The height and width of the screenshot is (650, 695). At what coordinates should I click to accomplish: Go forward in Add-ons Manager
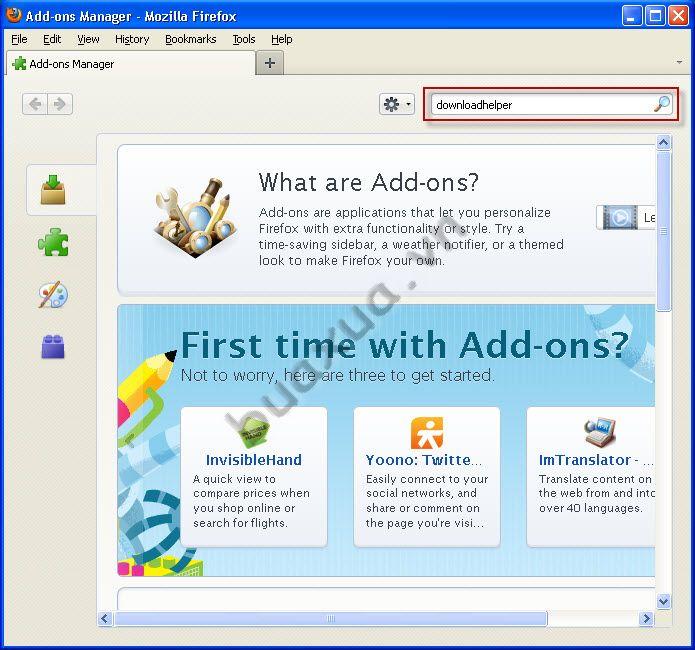click(x=60, y=104)
